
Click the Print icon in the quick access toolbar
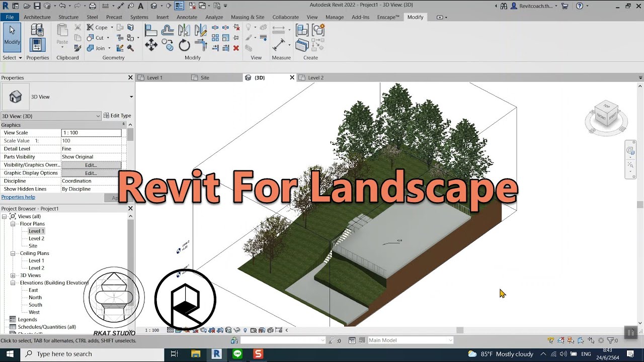click(x=92, y=6)
